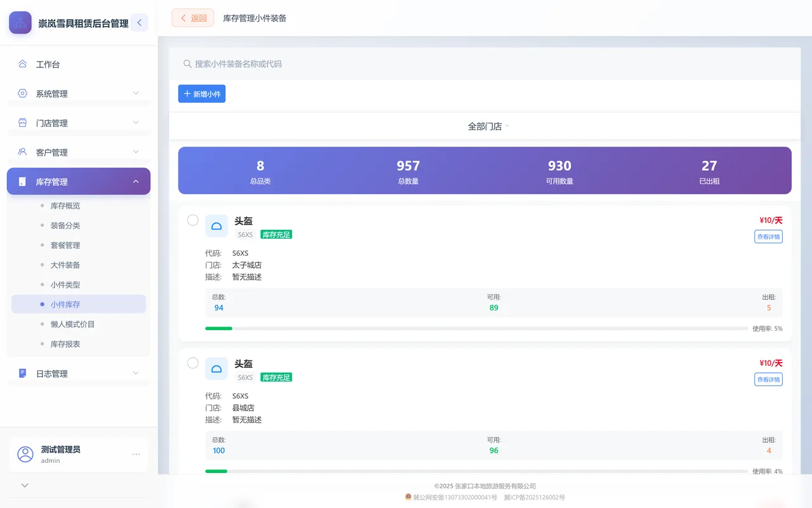812x508 pixels.
Task: Open 工作台 in the sidebar
Action: pyautogui.click(x=79, y=64)
